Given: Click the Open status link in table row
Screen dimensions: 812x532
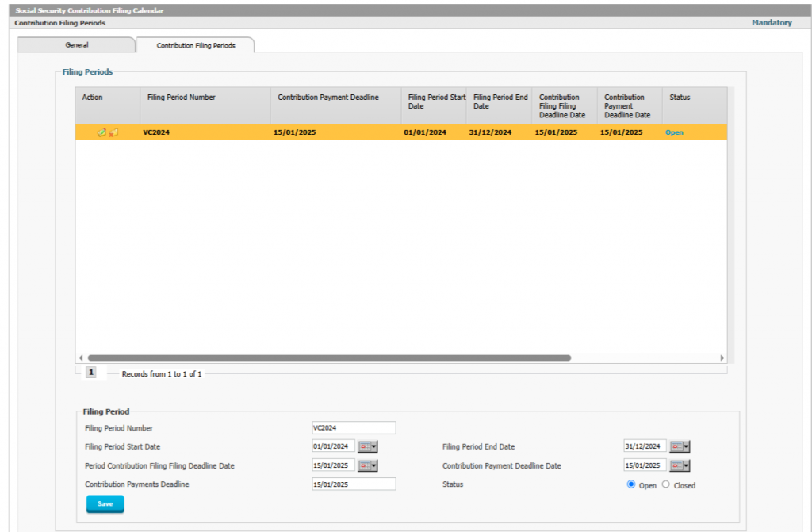Looking at the screenshot, I should pyautogui.click(x=674, y=132).
